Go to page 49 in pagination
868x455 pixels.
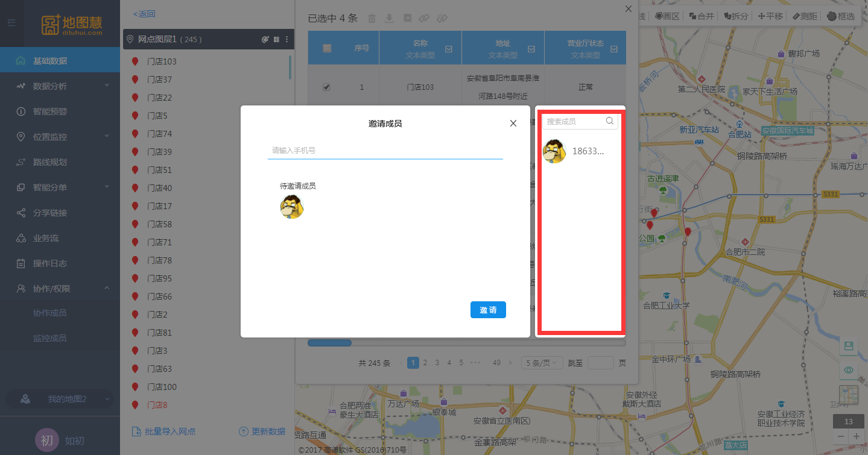pos(497,363)
